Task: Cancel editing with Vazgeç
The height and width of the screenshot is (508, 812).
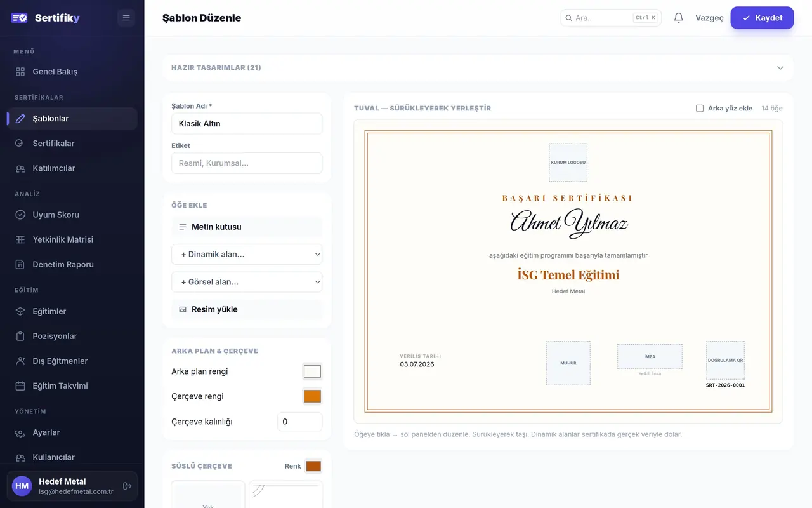Action: [x=709, y=18]
